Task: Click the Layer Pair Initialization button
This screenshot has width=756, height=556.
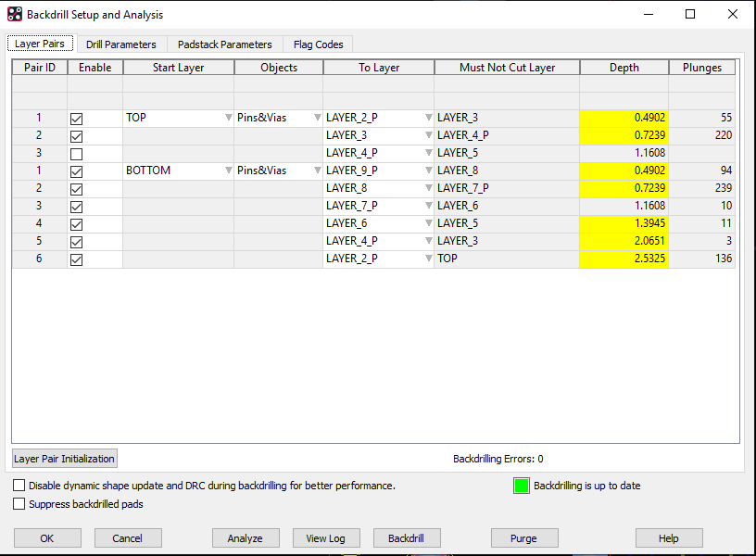Action: (x=64, y=459)
